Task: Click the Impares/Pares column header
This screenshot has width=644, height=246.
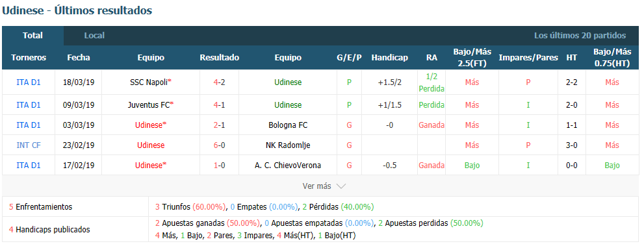Action: point(528,58)
